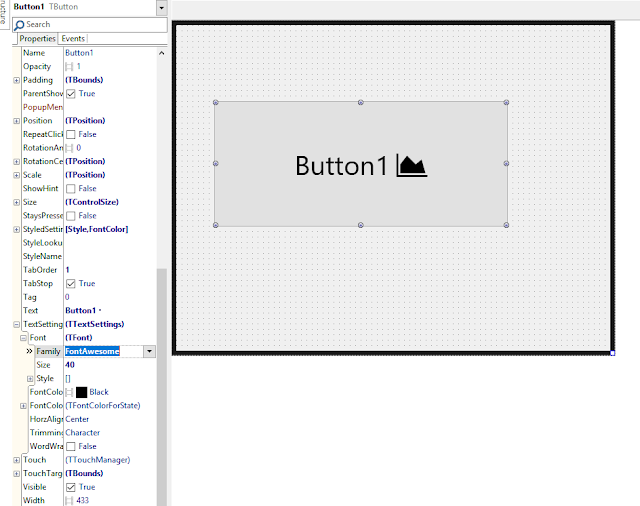Expand the Scale property
The height and width of the screenshot is (506, 640).
click(x=16, y=175)
